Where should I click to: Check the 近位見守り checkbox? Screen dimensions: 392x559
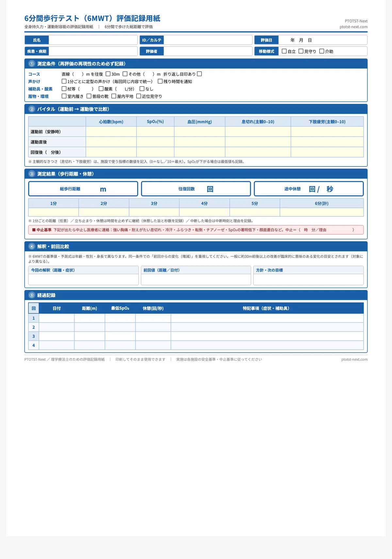139,96
